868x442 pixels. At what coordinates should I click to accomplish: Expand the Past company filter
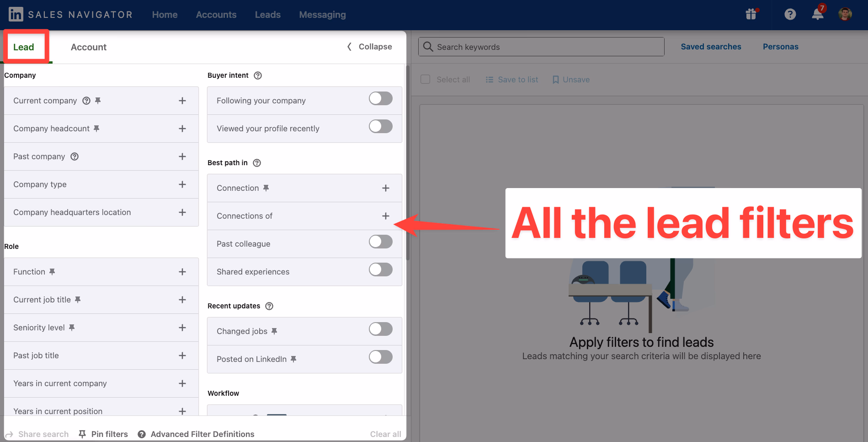click(x=182, y=156)
